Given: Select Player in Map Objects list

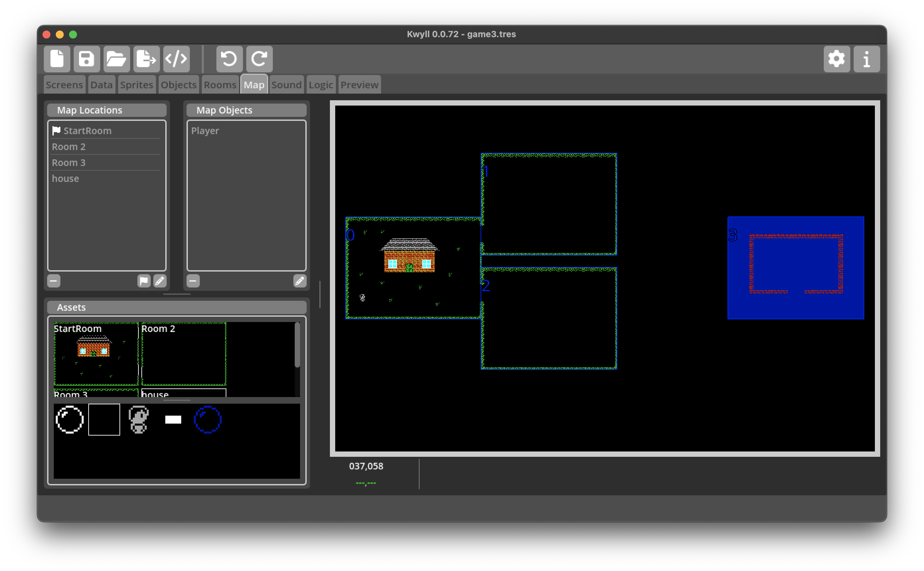Looking at the screenshot, I should (x=205, y=131).
